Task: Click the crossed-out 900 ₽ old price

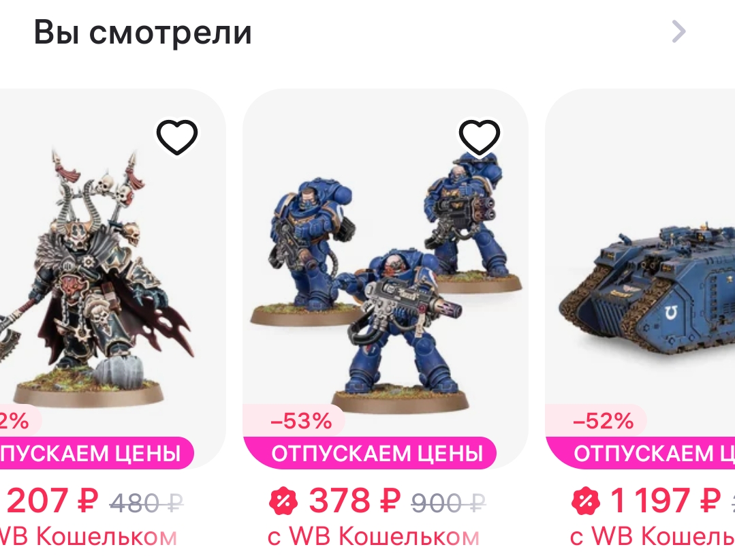Action: coord(448,503)
